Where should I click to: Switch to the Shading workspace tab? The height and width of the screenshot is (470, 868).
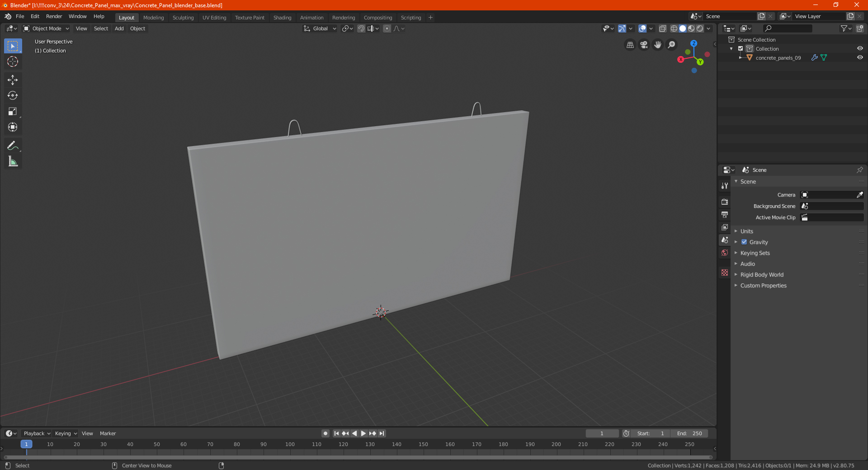tap(282, 18)
